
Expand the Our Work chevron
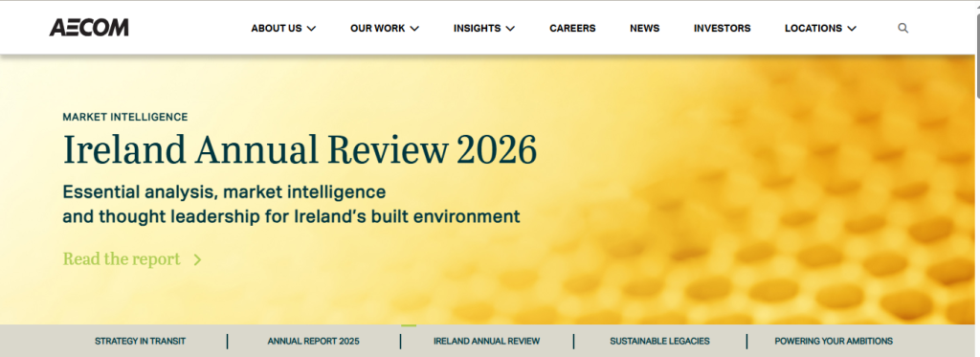click(414, 28)
